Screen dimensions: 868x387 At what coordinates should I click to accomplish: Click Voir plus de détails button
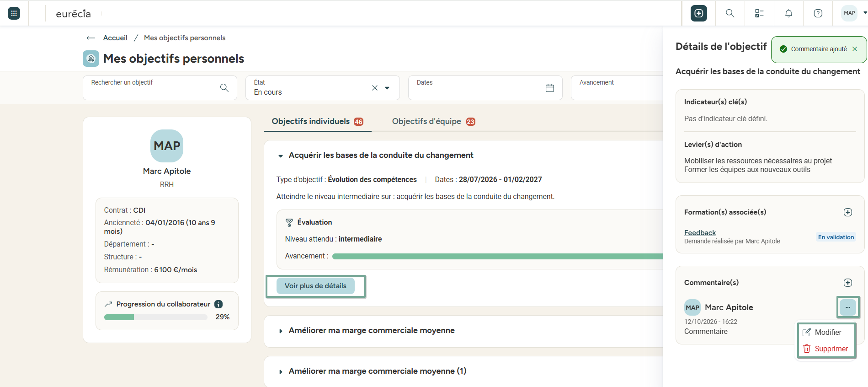315,286
